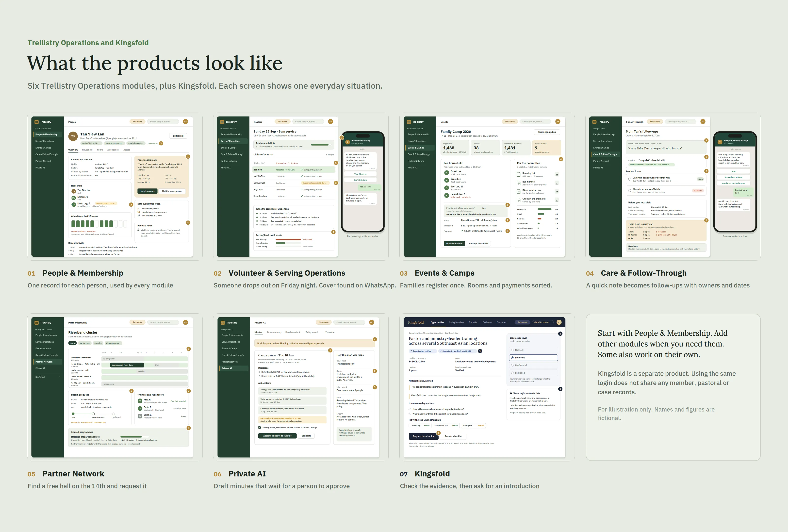Click the Trellistry logo in the People screen
Image resolution: width=788 pixels, height=532 pixels.
pos(37,122)
